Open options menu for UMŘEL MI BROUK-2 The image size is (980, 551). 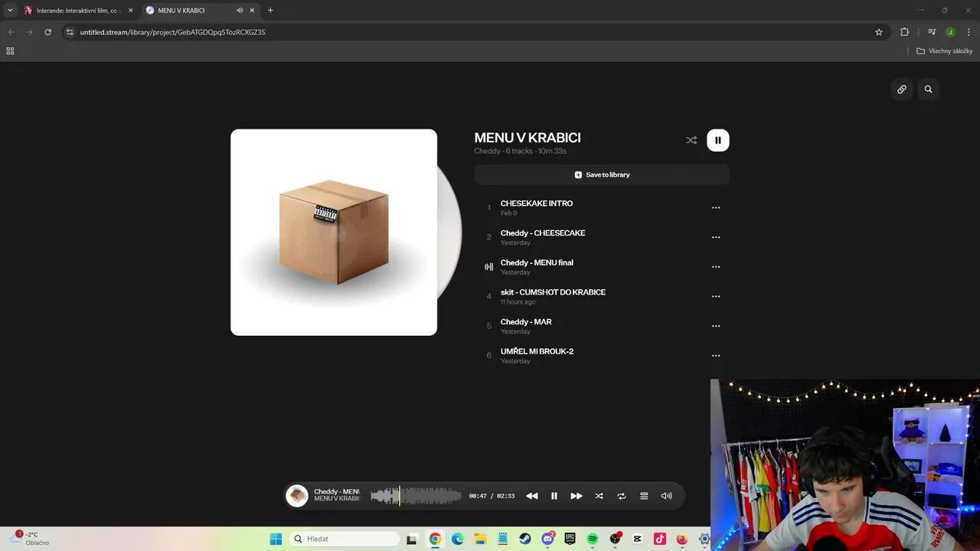pyautogui.click(x=716, y=356)
